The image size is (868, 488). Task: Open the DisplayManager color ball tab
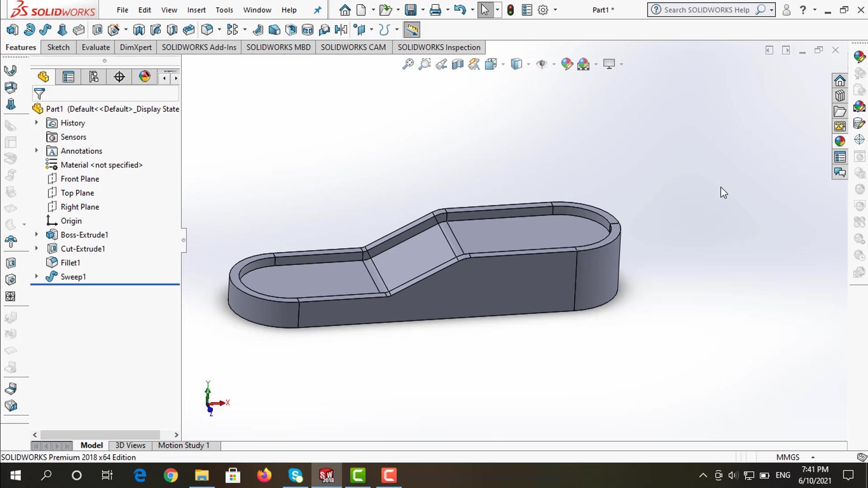[x=145, y=77]
